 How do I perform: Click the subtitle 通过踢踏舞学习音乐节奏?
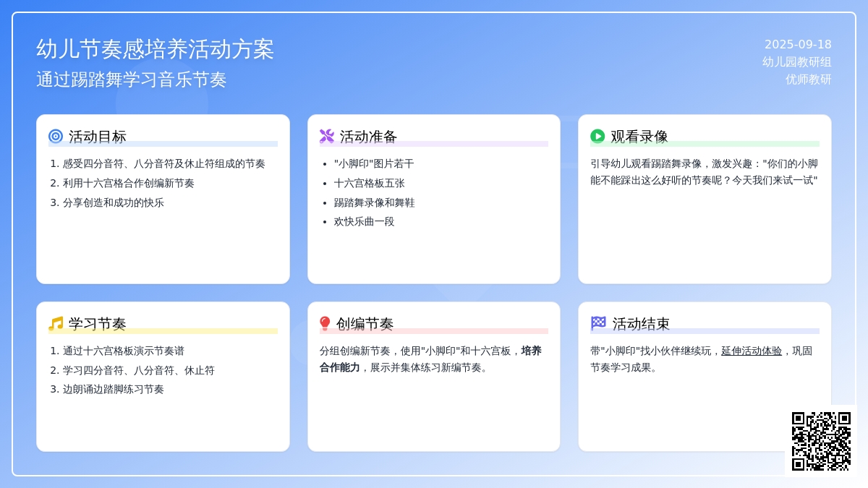pos(132,80)
